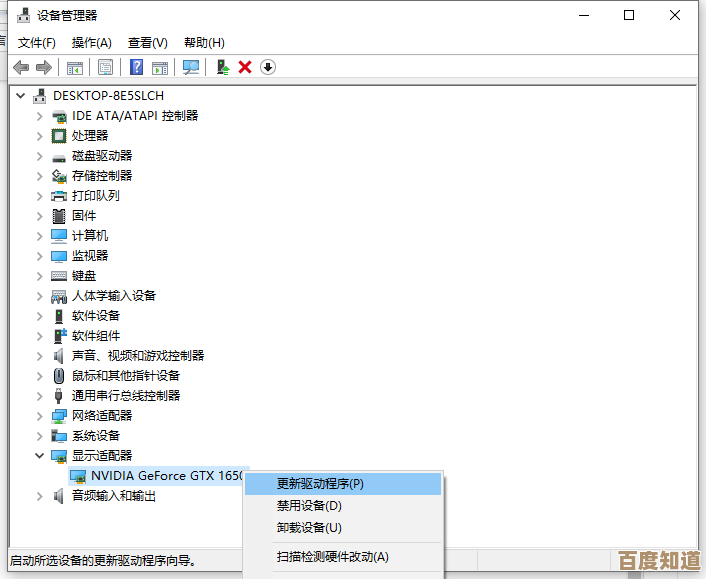Select the 鼠标和其他指针设备 mouse icon
706x579 pixels.
59,376
